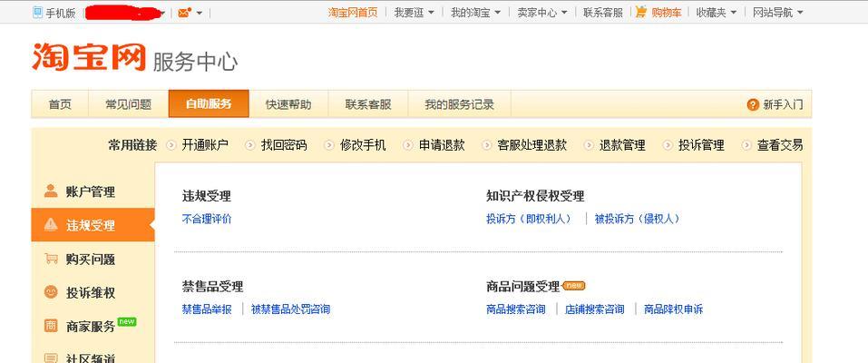This screenshot has width=868, height=363.
Task: Click the 申请退款 quick link
Action: (441, 145)
